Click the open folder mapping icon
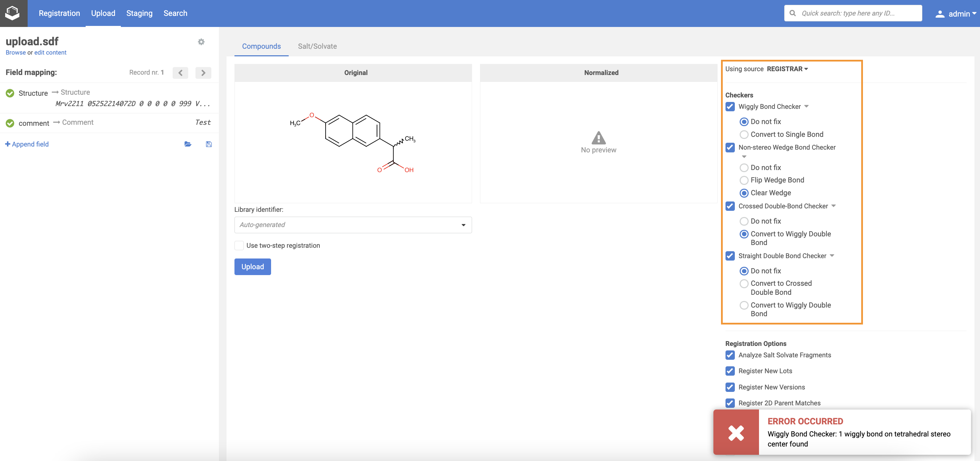Viewport: 980px width, 461px height. coord(188,144)
